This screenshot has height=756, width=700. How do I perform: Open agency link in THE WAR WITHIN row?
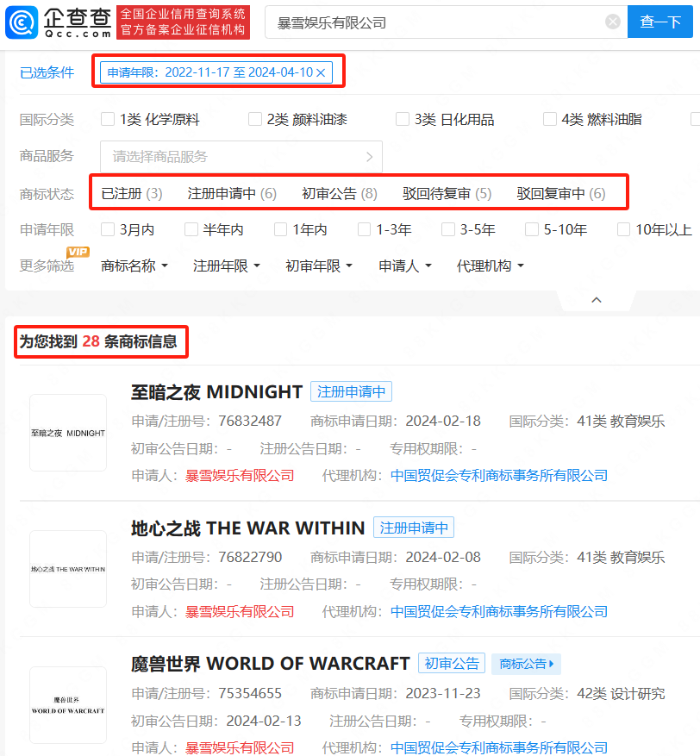click(499, 612)
